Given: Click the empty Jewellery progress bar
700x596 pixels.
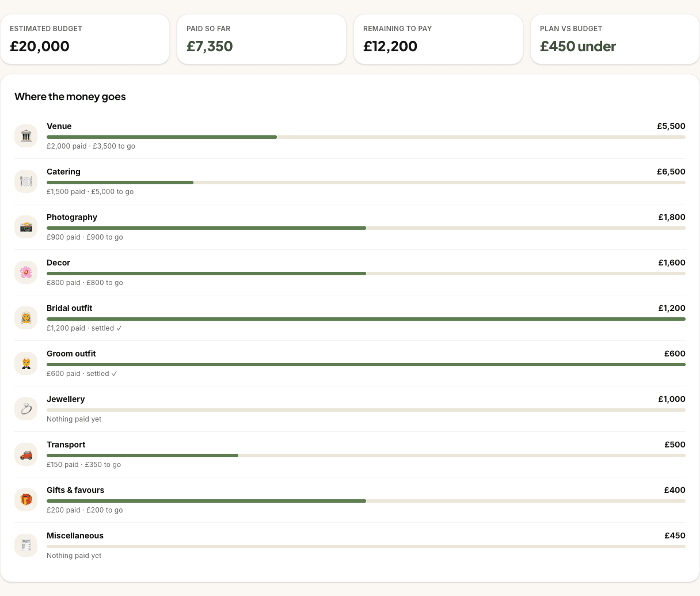Looking at the screenshot, I should point(366,410).
